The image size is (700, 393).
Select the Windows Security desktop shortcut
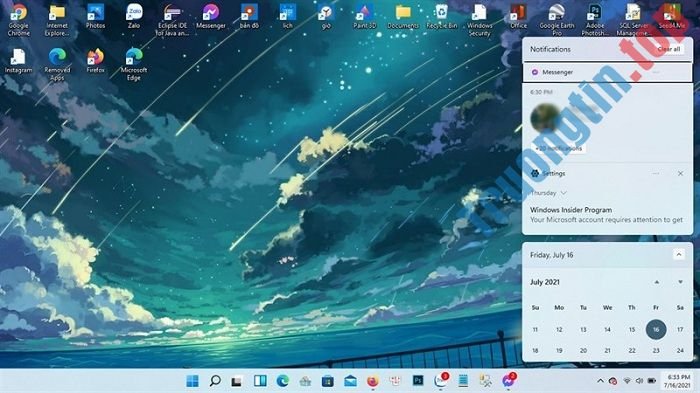coord(480,20)
